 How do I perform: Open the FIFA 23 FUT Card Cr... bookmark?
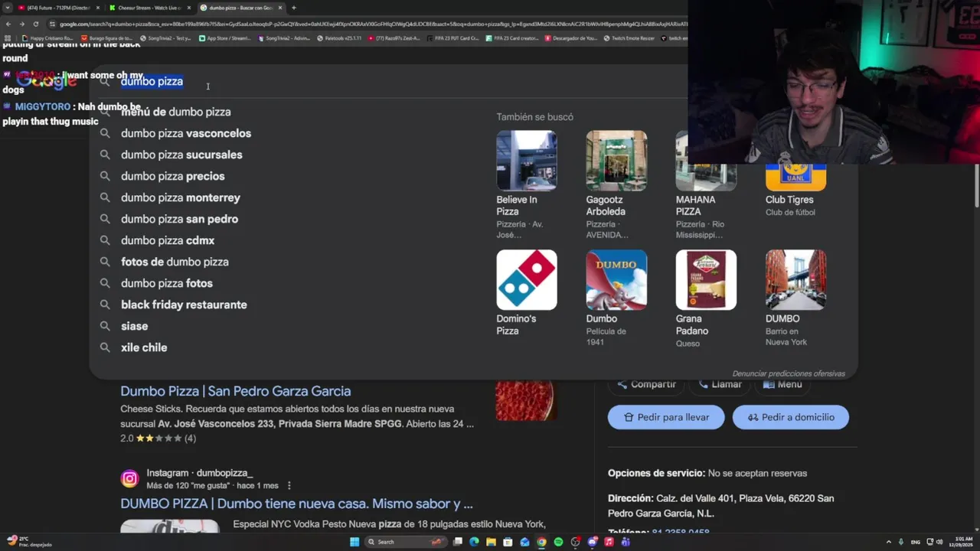coord(453,37)
